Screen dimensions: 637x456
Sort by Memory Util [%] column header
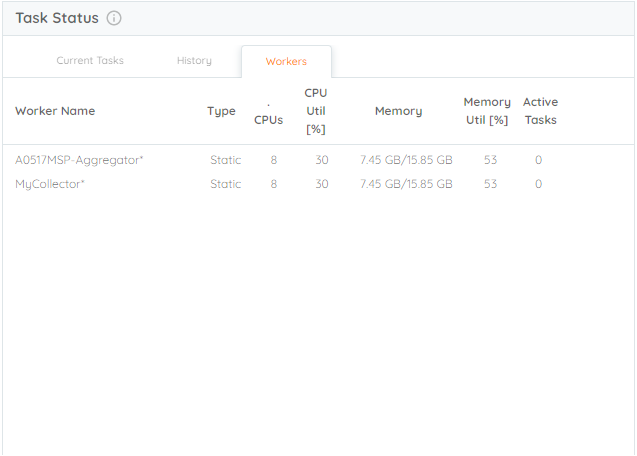pyautogui.click(x=487, y=111)
